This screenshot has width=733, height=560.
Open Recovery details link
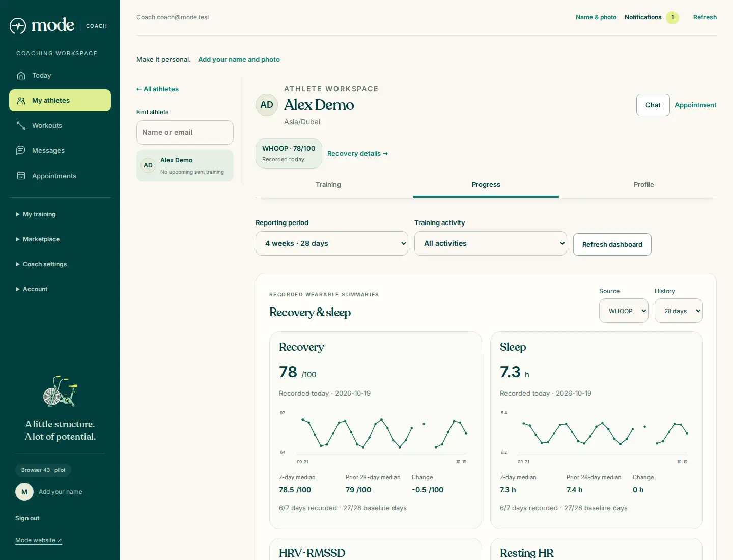357,153
